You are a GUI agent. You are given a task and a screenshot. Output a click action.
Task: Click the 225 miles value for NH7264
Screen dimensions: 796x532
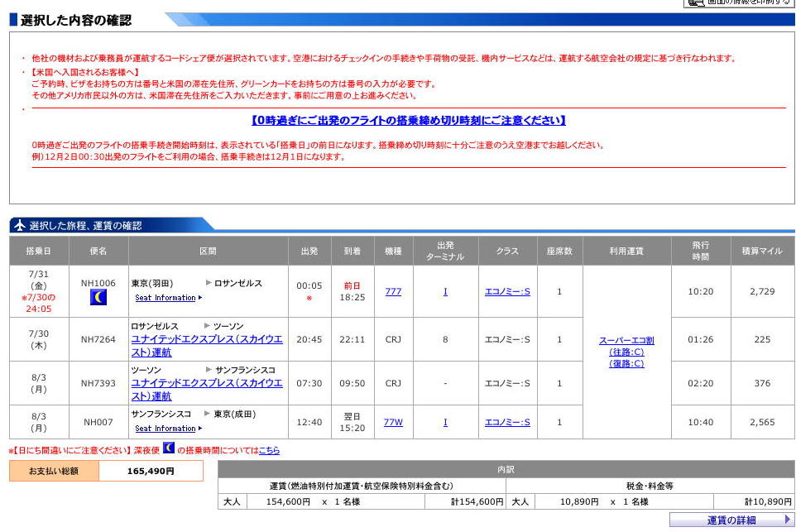[762, 339]
